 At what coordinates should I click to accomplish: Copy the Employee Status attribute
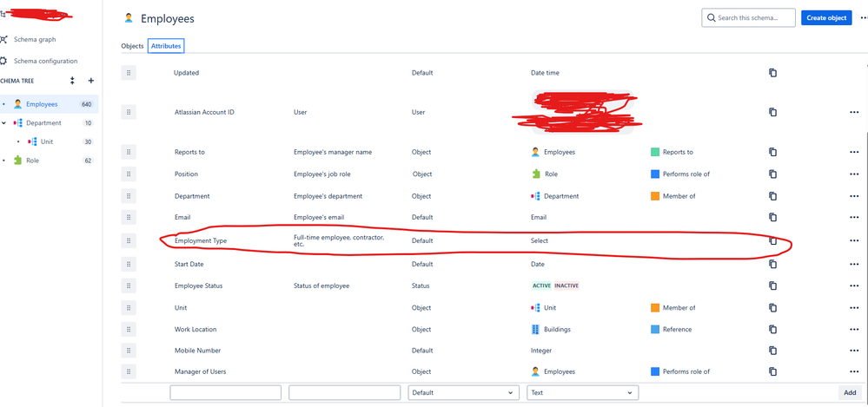(x=772, y=286)
